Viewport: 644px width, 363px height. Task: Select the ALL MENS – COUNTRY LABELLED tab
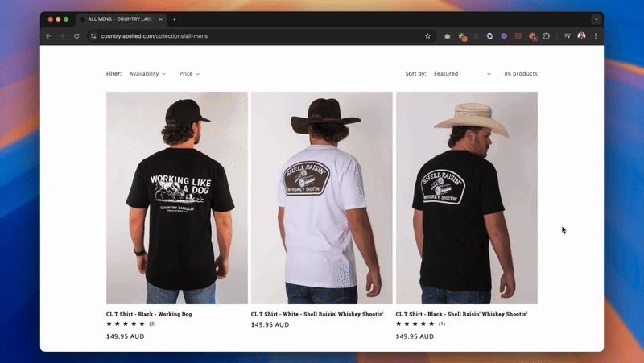click(x=121, y=19)
